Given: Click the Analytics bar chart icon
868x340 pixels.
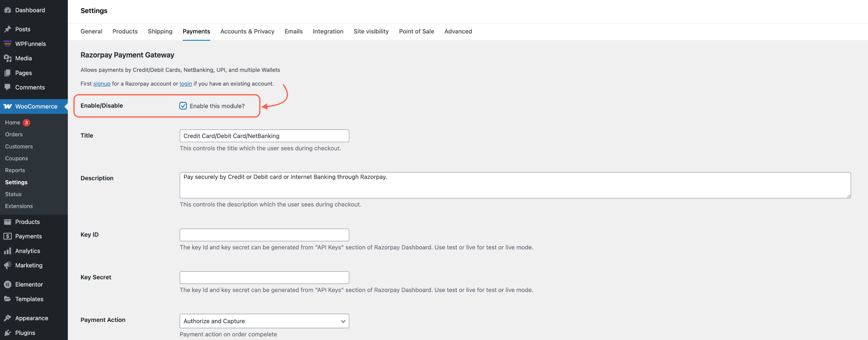Looking at the screenshot, I should 8,251.
